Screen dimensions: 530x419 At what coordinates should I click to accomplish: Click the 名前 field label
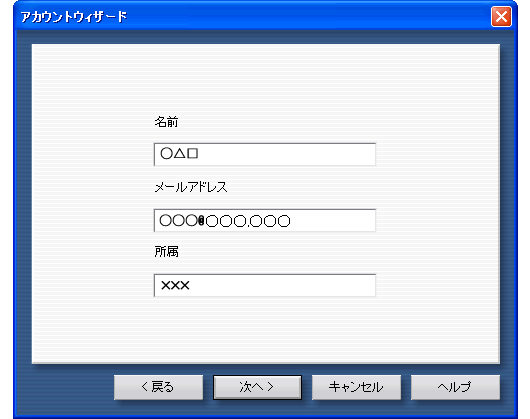click(166, 122)
